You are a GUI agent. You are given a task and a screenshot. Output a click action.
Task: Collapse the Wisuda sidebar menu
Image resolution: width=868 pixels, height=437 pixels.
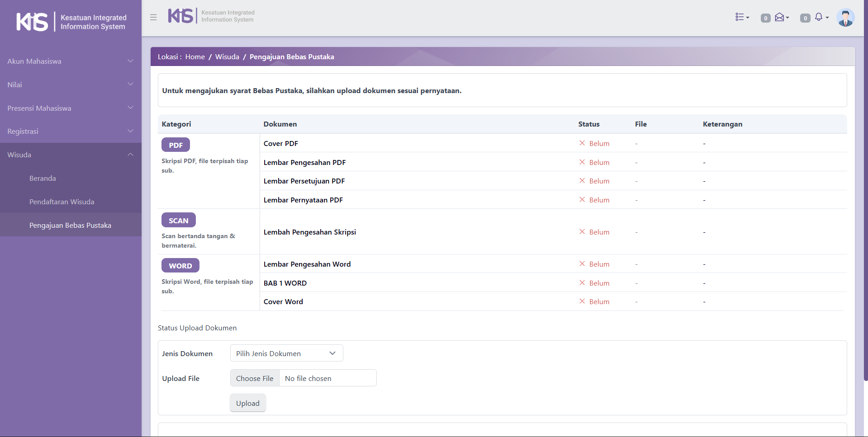click(71, 155)
